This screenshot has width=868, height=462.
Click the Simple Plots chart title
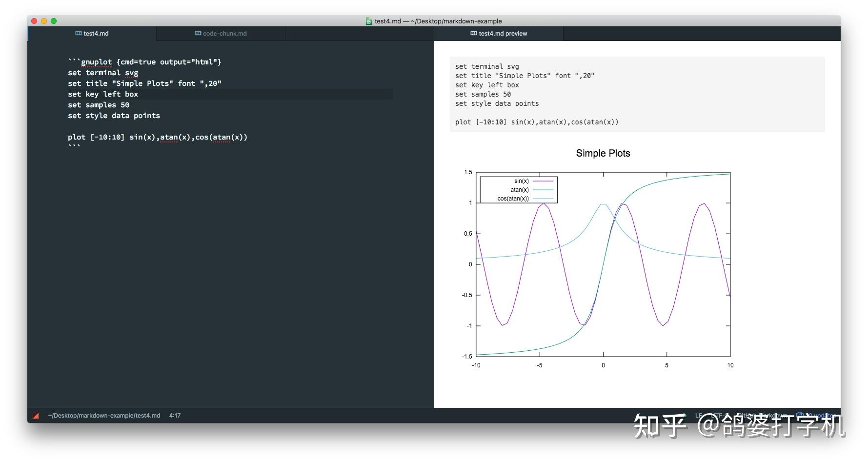click(x=603, y=153)
